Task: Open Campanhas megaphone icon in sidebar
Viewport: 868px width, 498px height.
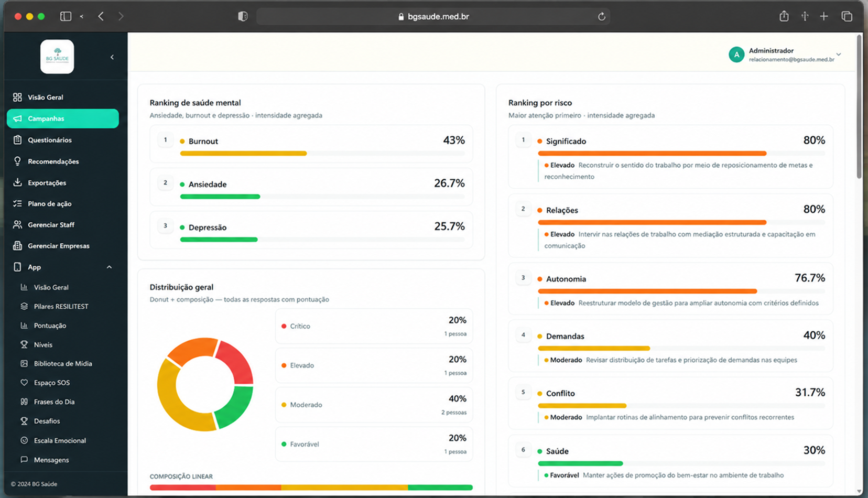Action: (17, 118)
